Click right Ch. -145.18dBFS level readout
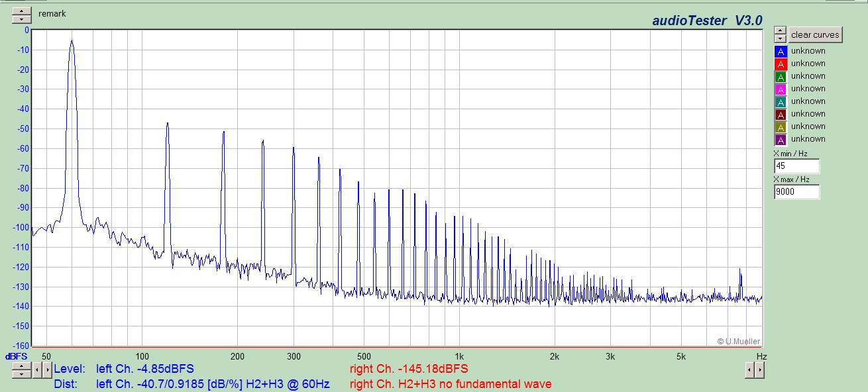The height and width of the screenshot is (392, 868). pos(409,369)
